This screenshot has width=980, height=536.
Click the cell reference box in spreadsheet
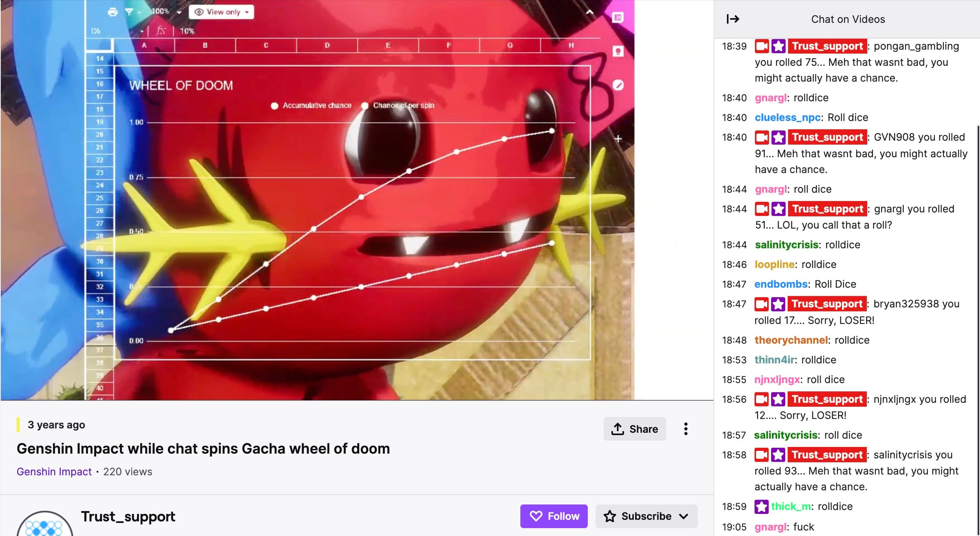click(x=117, y=31)
